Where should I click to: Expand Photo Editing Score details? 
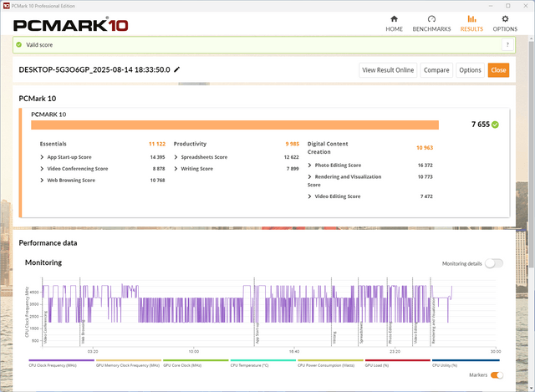[x=309, y=165]
